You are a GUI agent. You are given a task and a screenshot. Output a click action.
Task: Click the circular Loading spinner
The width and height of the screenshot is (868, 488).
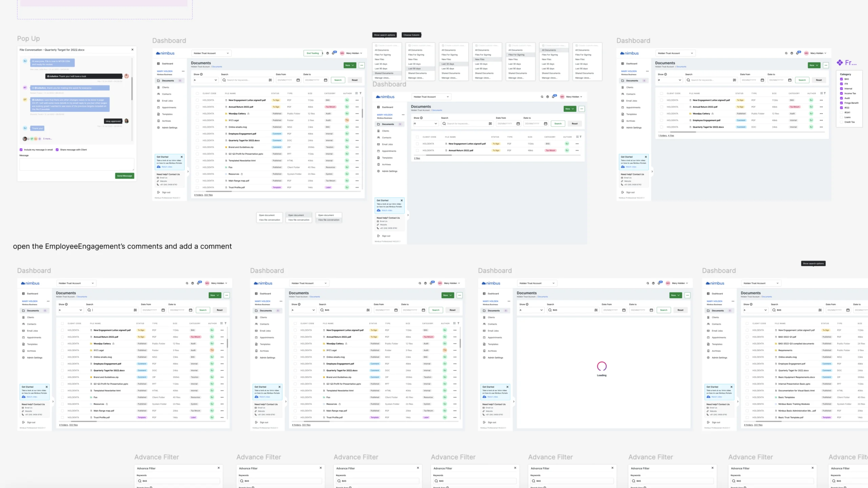coord(601,366)
